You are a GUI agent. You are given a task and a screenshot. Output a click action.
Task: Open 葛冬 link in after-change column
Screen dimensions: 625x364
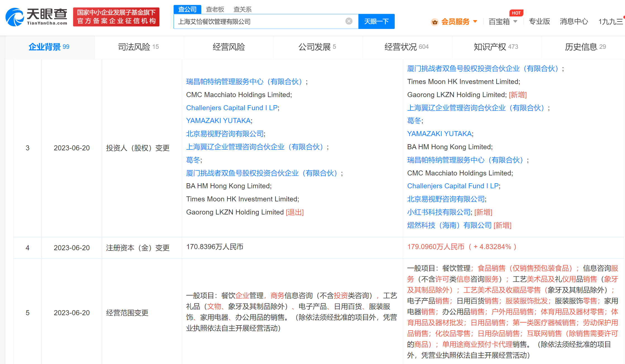(x=414, y=120)
